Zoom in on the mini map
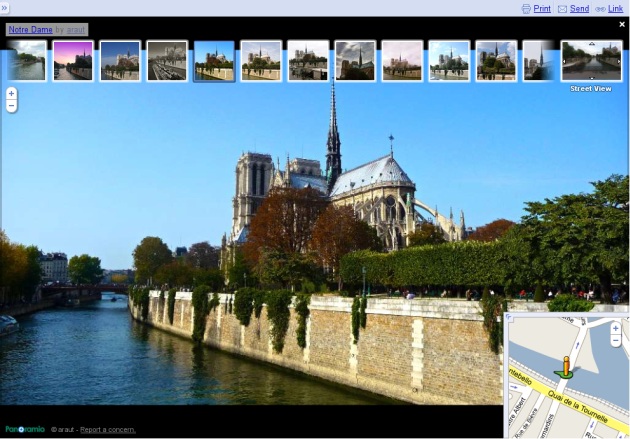This screenshot has height=439, width=630. tap(615, 328)
